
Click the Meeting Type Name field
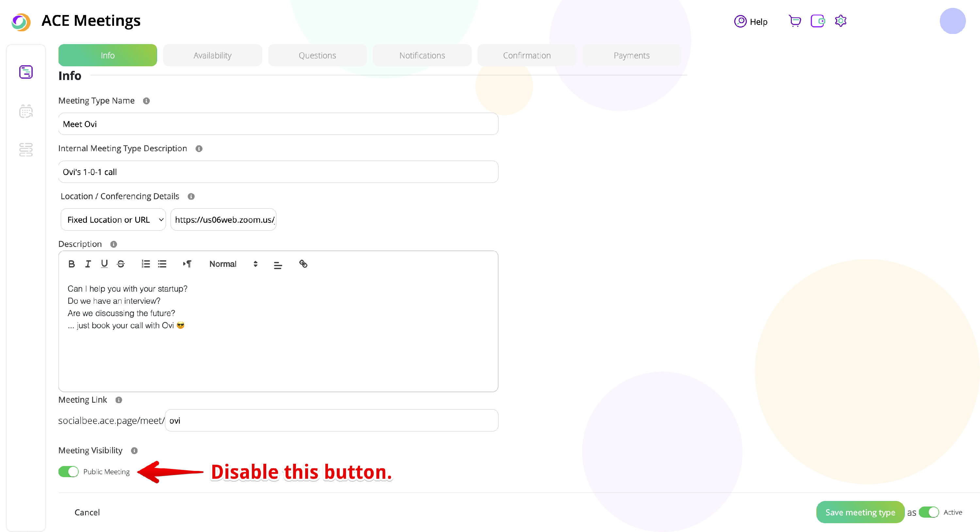click(278, 124)
